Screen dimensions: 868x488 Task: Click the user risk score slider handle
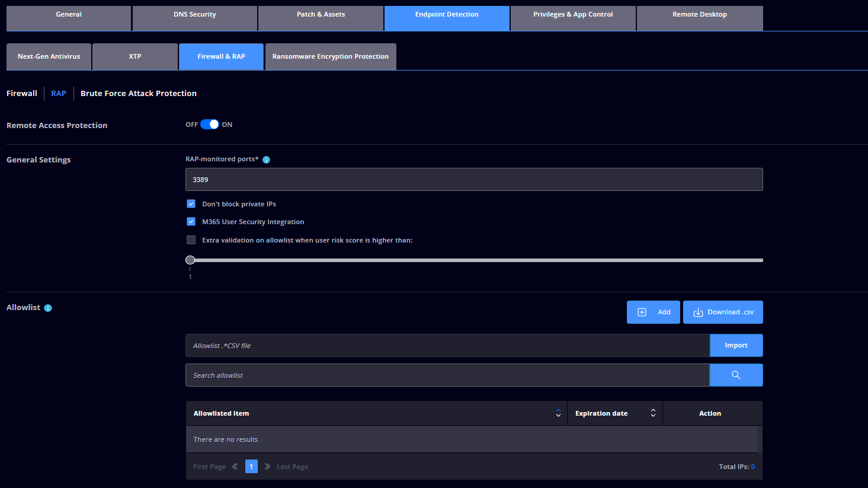pos(190,260)
